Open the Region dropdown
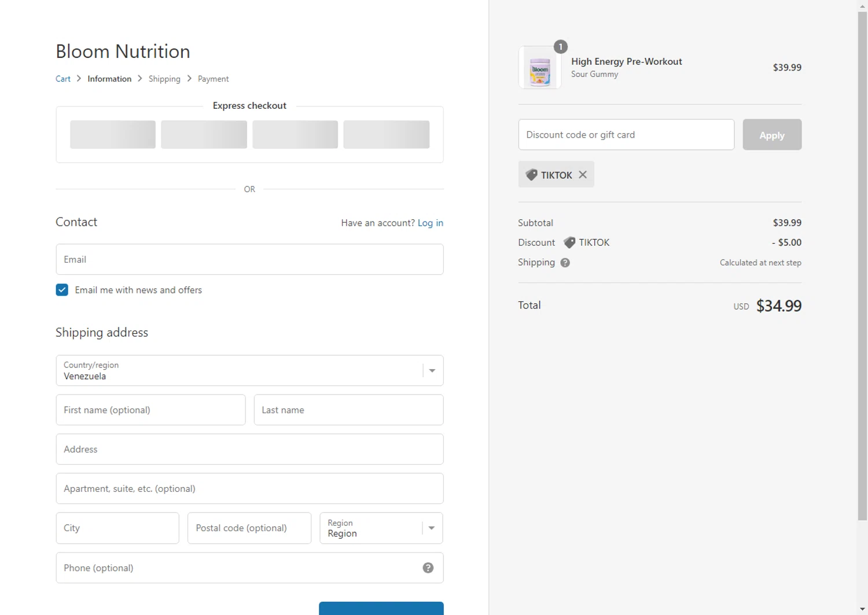 coord(381,528)
